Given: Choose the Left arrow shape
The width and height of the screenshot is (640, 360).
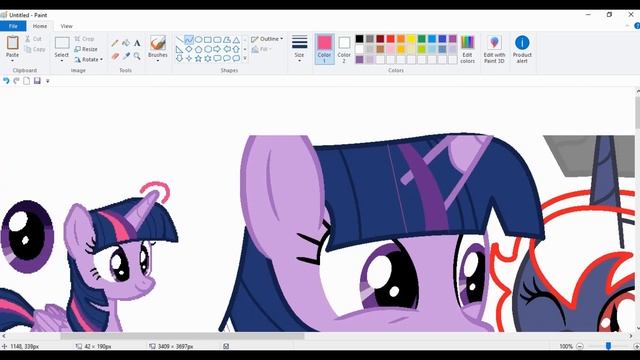Looking at the screenshot, I should 227,49.
